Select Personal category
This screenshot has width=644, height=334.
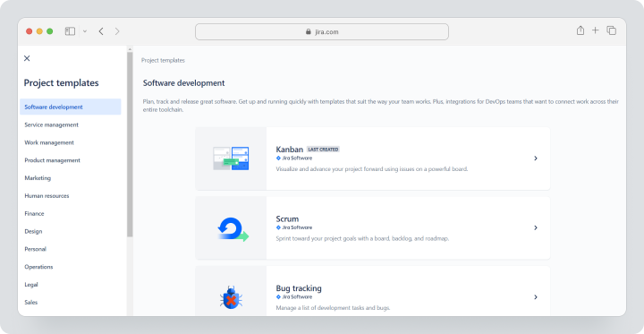pos(35,249)
